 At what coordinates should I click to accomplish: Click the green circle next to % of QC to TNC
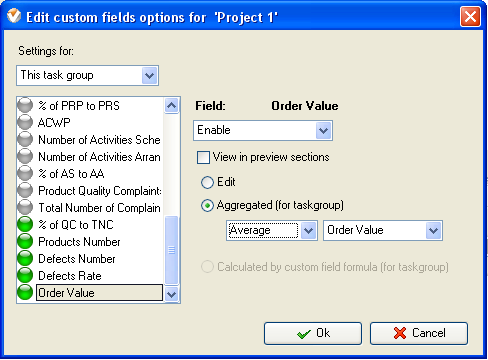pos(25,224)
